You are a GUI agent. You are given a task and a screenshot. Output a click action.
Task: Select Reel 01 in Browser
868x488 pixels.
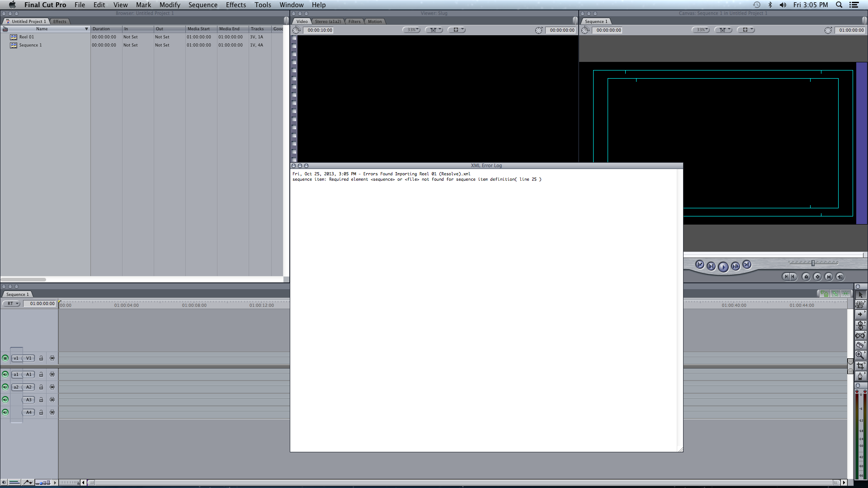(x=26, y=37)
